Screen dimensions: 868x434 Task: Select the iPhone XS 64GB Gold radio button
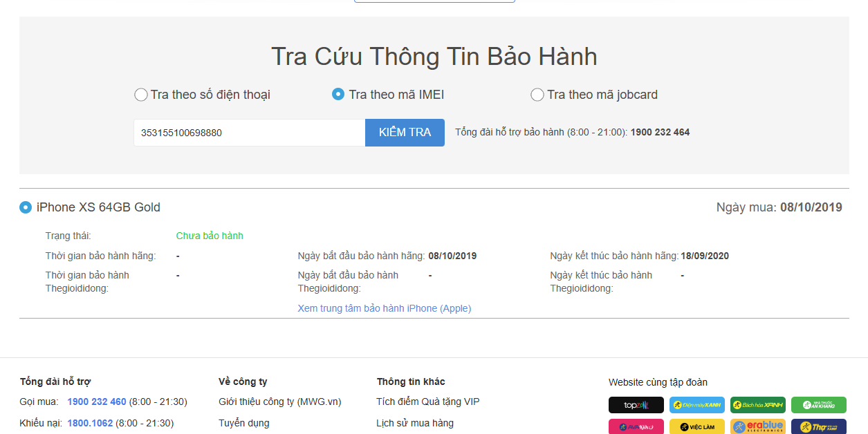26,207
